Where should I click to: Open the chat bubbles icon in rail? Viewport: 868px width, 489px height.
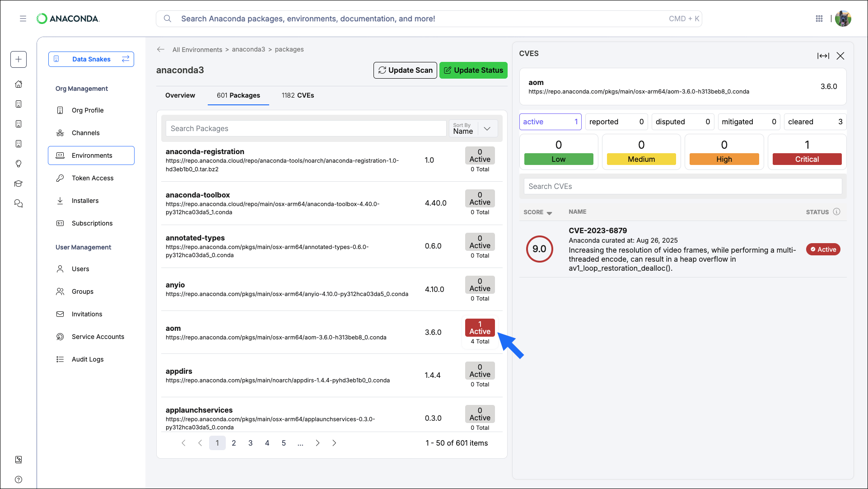19,203
